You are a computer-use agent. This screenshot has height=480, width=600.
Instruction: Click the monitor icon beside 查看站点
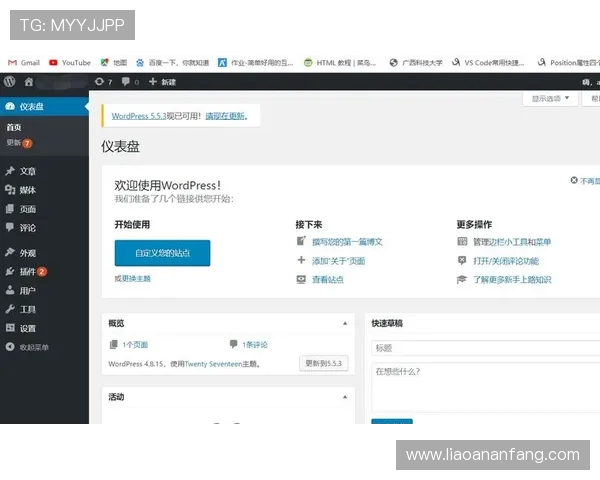(302, 279)
